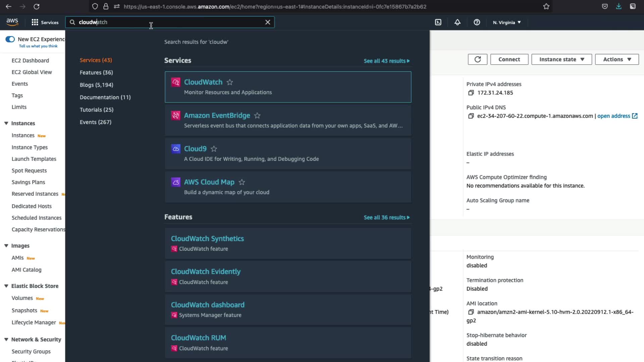Toggle the New EC2 Experience switch
The width and height of the screenshot is (644, 362).
point(10,39)
